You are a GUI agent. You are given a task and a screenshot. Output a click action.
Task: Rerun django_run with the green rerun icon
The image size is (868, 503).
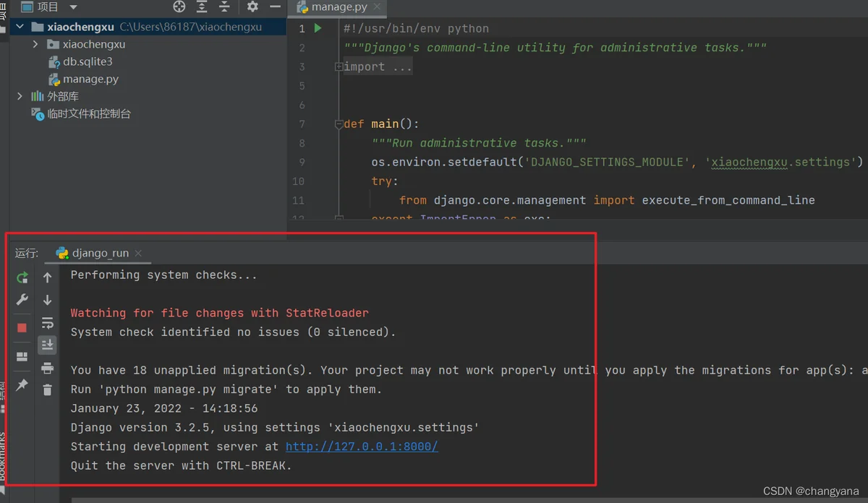[22, 278]
